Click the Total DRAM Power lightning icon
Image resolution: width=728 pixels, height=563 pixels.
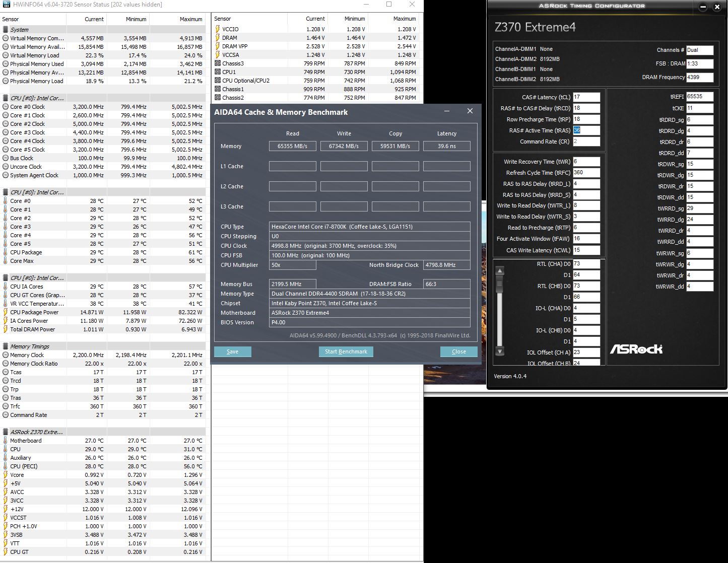[6, 329]
